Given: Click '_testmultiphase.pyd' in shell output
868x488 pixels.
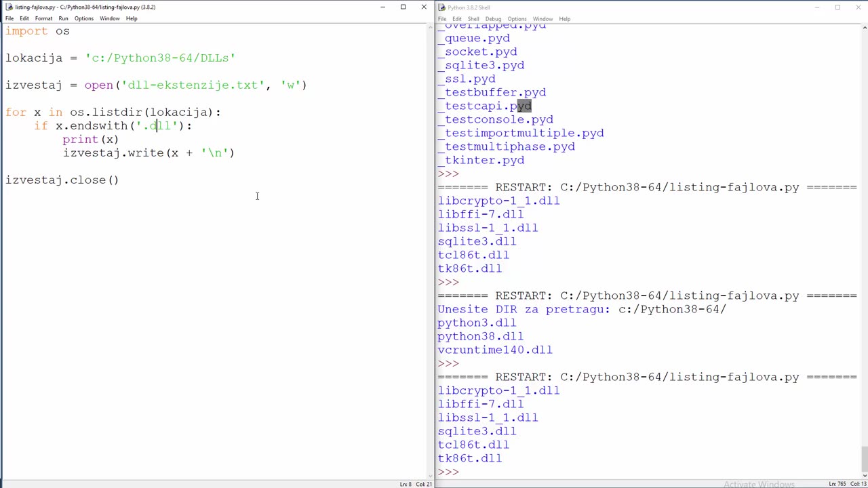Looking at the screenshot, I should [x=506, y=147].
